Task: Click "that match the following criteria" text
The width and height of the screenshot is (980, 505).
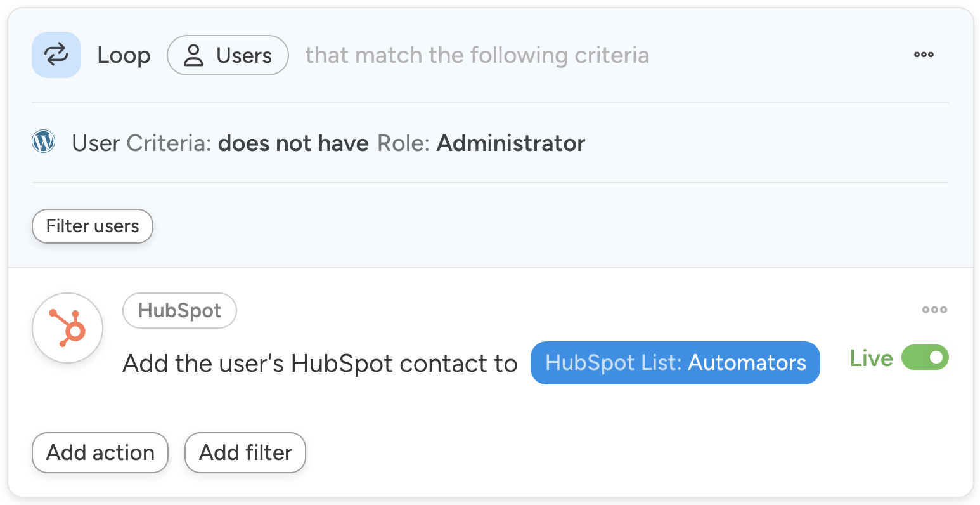Action: [477, 56]
